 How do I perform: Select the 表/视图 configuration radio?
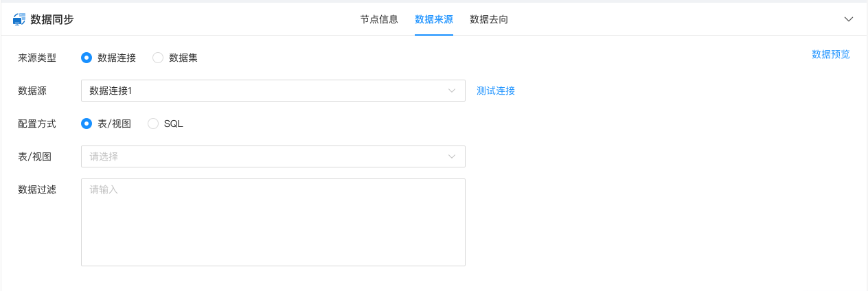pyautogui.click(x=87, y=124)
